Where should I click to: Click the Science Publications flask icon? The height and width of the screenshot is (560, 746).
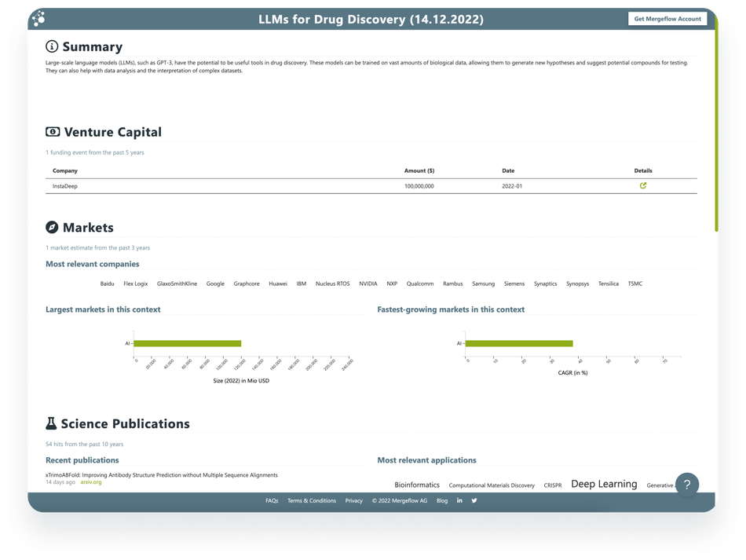51,423
